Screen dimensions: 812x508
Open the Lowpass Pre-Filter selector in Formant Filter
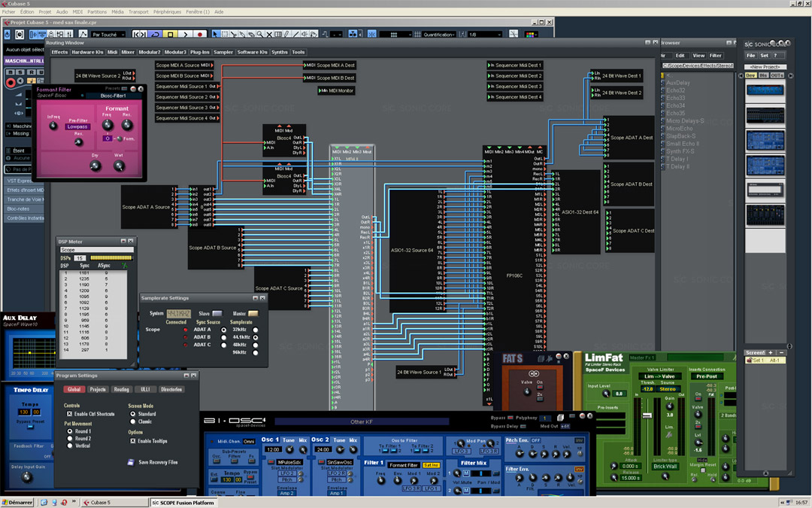pos(77,126)
